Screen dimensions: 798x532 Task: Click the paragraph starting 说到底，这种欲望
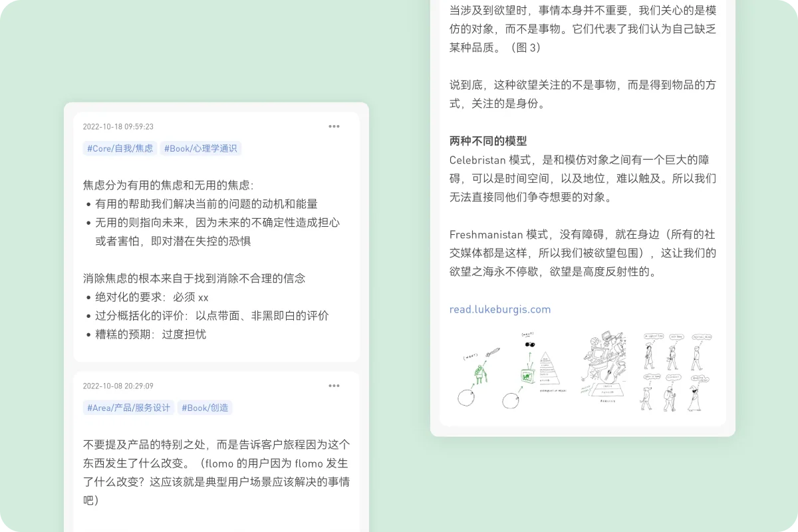(583, 94)
